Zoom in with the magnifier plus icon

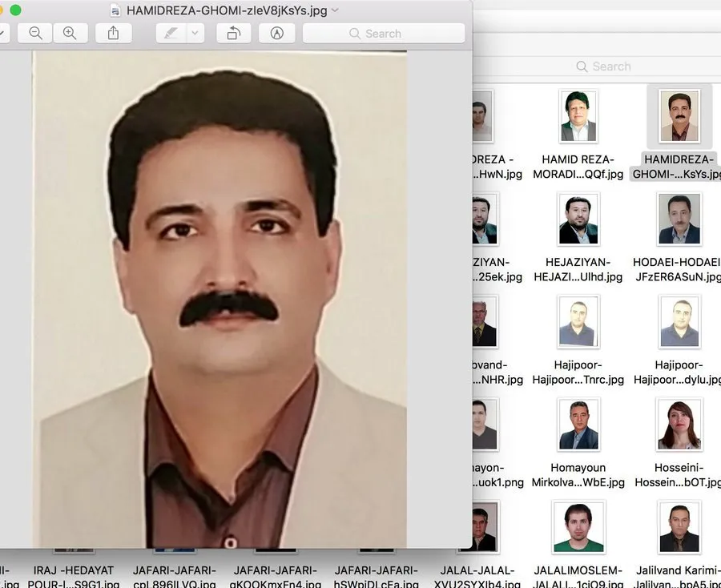pyautogui.click(x=70, y=33)
